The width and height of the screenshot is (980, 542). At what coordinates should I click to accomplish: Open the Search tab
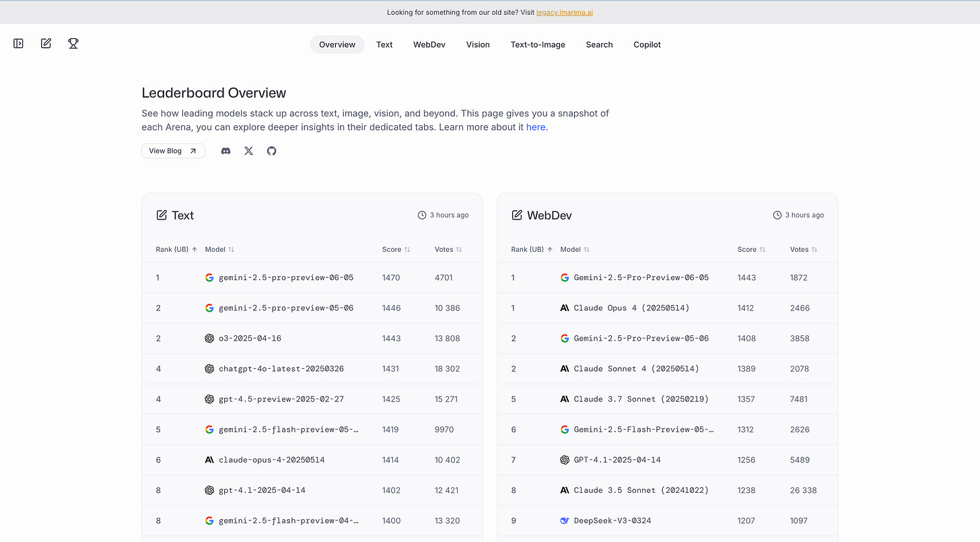pos(599,44)
